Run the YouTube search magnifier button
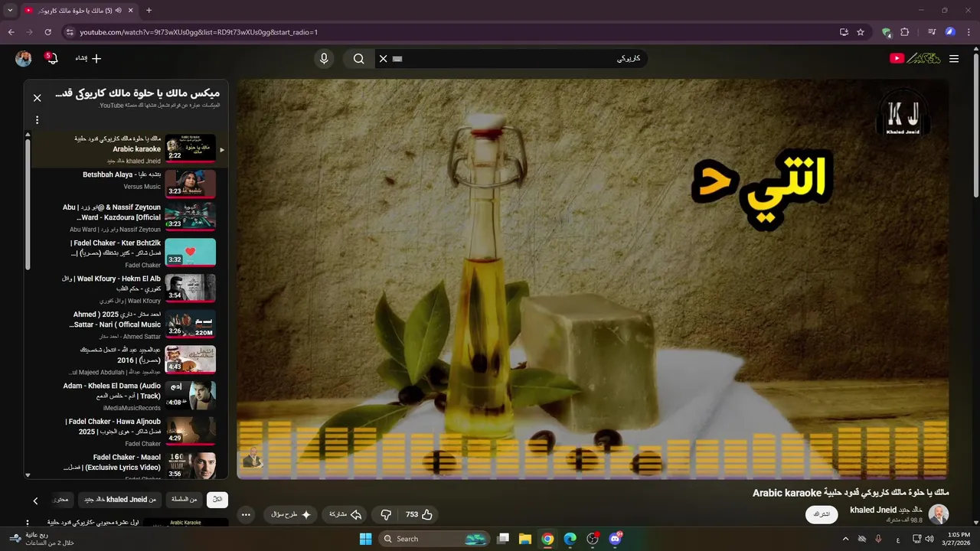980x551 pixels. pos(358,58)
